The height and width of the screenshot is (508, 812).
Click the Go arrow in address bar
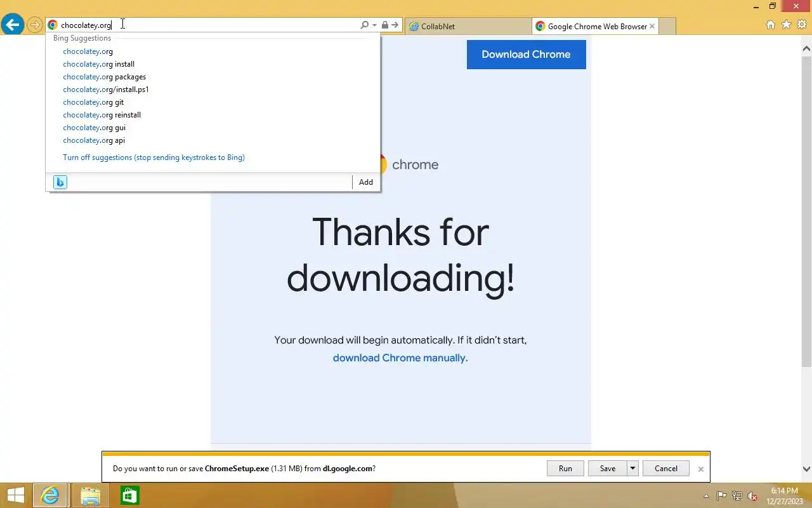coord(395,25)
